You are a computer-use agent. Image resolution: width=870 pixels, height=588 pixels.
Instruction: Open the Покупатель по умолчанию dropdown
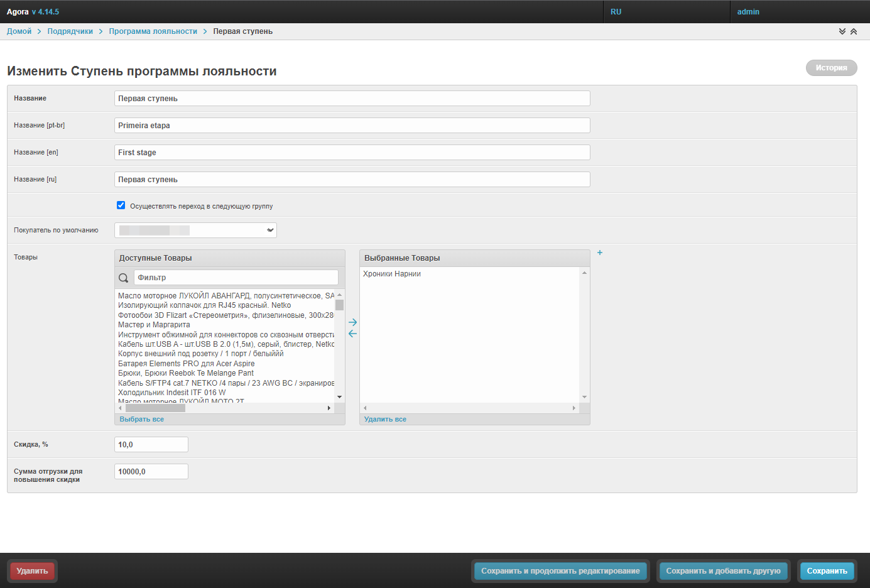tap(195, 231)
